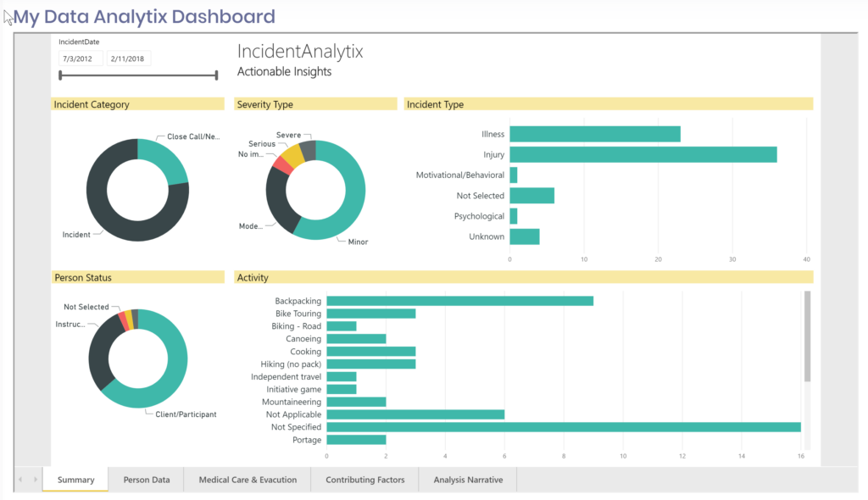
Task: Switch to the Summary tab
Action: [x=75, y=480]
